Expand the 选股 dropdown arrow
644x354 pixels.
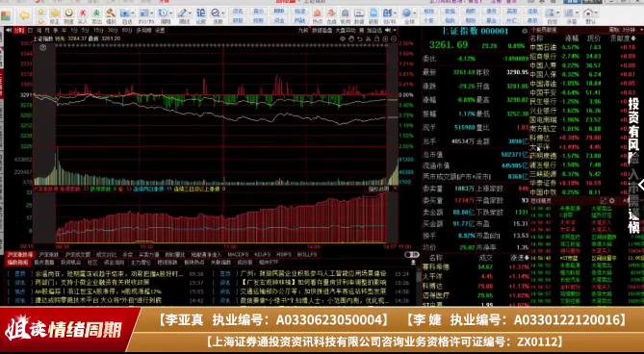pos(223,13)
